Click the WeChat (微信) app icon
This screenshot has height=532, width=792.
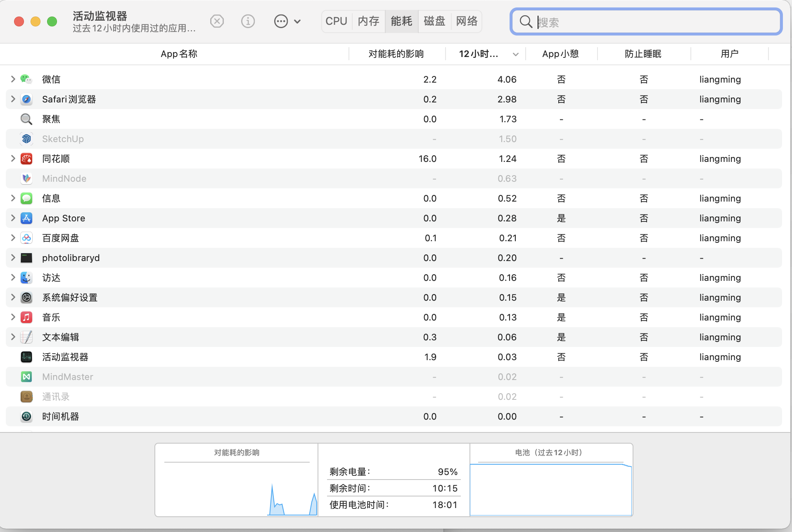point(26,79)
